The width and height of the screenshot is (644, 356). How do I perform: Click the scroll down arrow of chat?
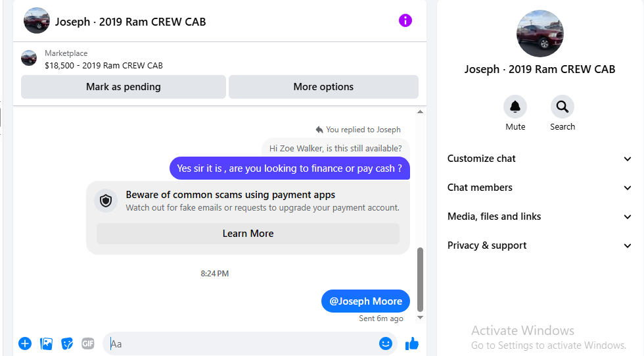420,317
